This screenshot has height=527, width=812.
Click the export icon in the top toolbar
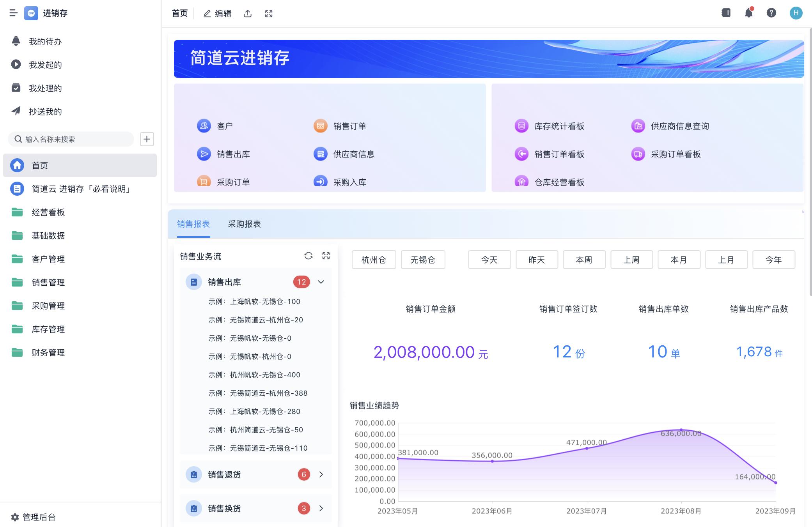(x=248, y=13)
